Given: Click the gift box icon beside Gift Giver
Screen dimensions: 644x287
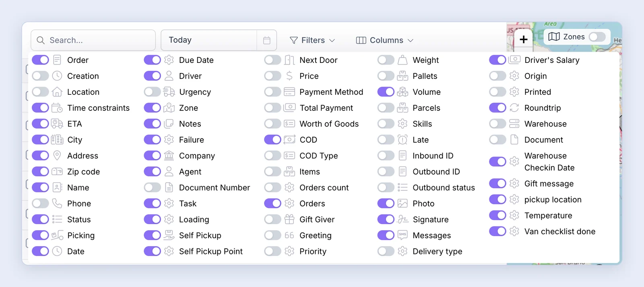Looking at the screenshot, I should (289, 219).
